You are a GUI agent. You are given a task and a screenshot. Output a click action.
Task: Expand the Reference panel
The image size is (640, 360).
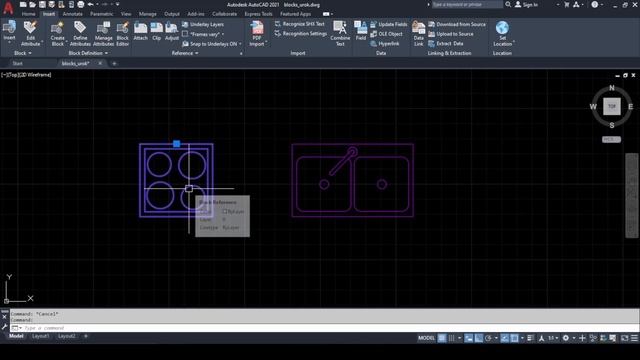click(184, 53)
